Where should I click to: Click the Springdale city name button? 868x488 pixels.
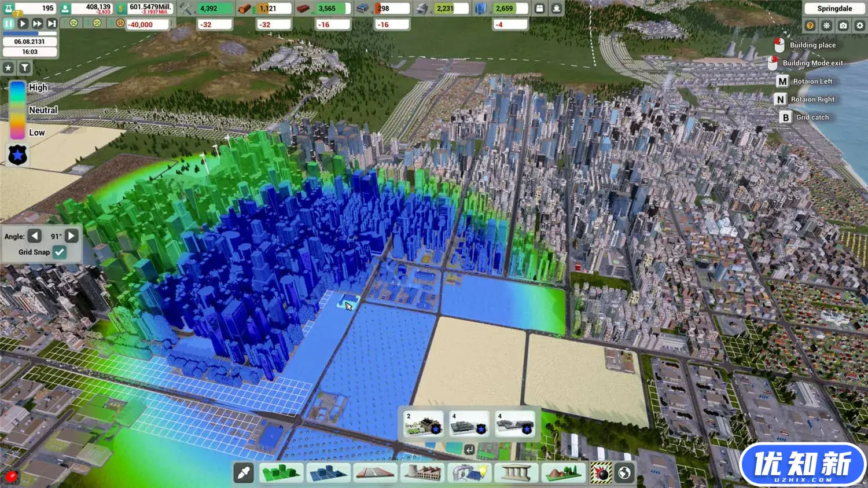(x=834, y=9)
